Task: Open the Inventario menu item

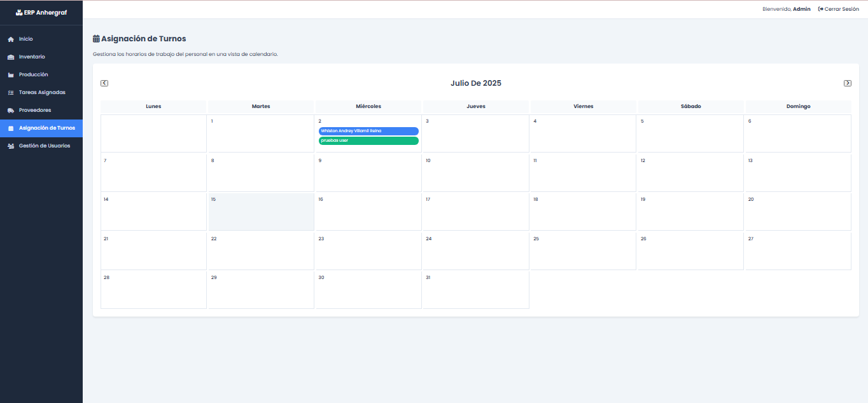Action: (x=32, y=57)
